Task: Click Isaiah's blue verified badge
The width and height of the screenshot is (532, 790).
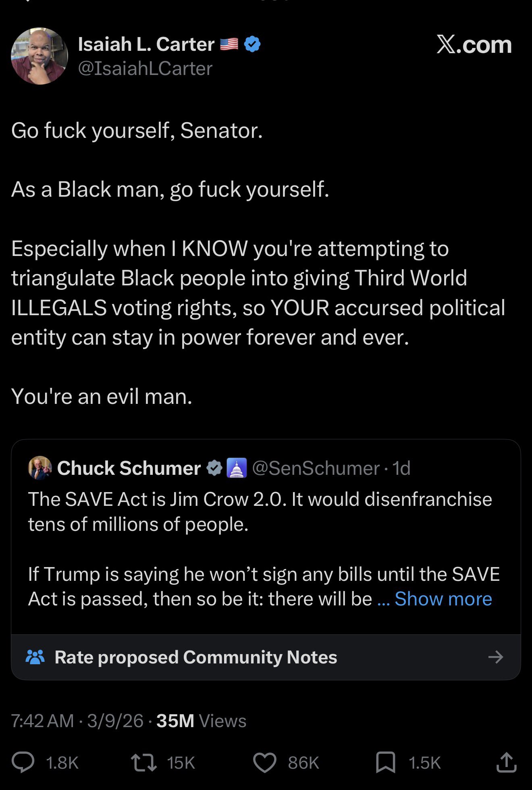Action: click(252, 44)
